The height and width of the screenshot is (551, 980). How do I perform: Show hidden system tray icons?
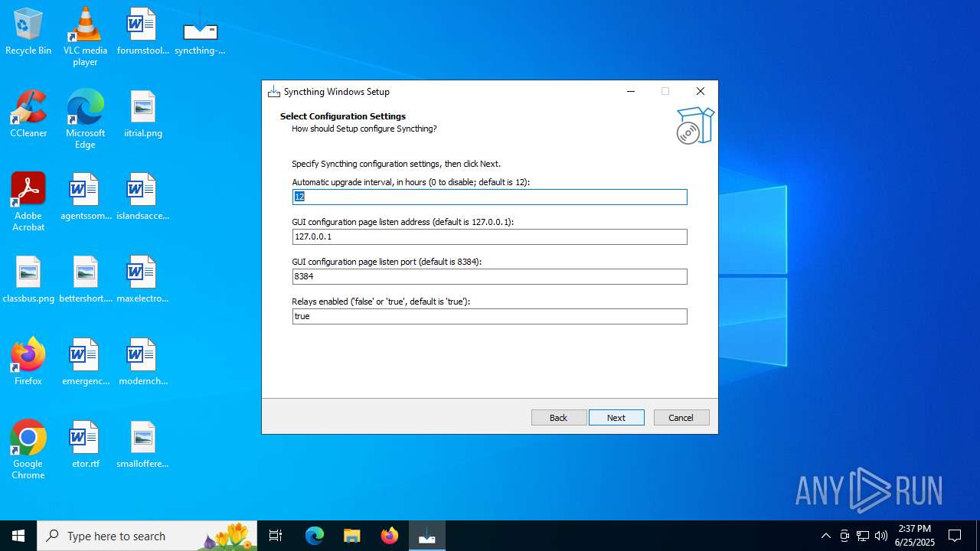[825, 536]
